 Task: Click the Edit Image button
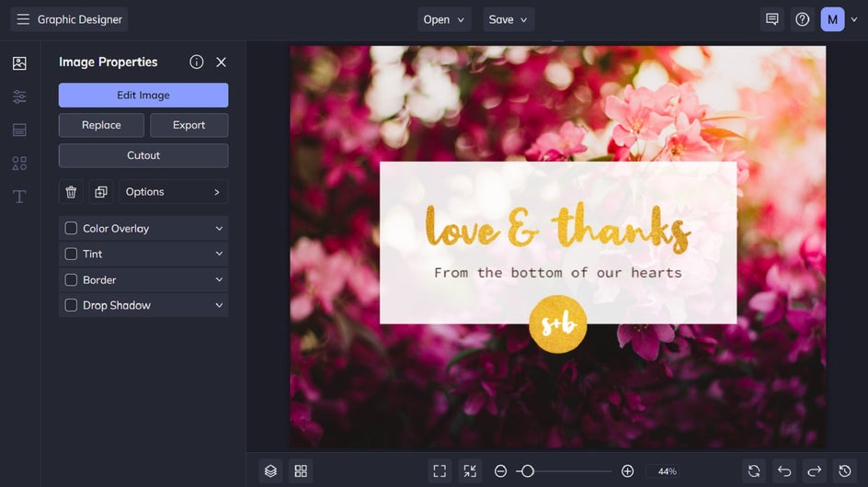tap(143, 96)
